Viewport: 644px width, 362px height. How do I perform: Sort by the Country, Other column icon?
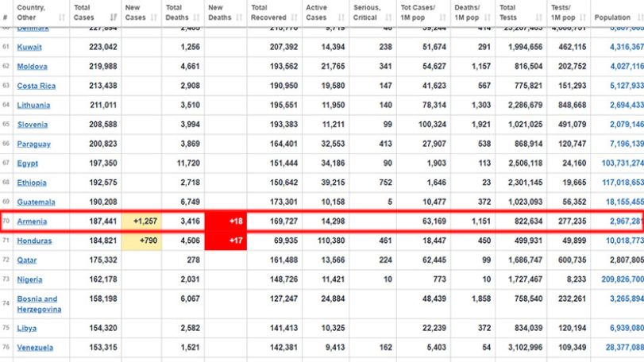pos(62,17)
